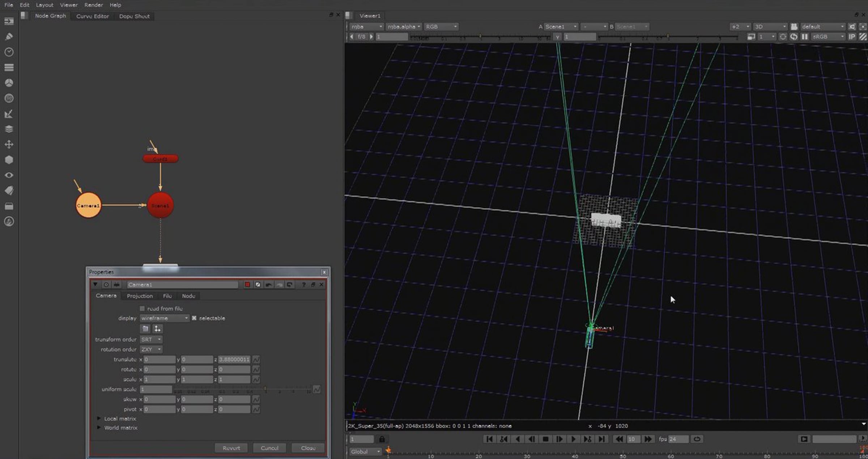Click the Revert button

[x=231, y=448]
